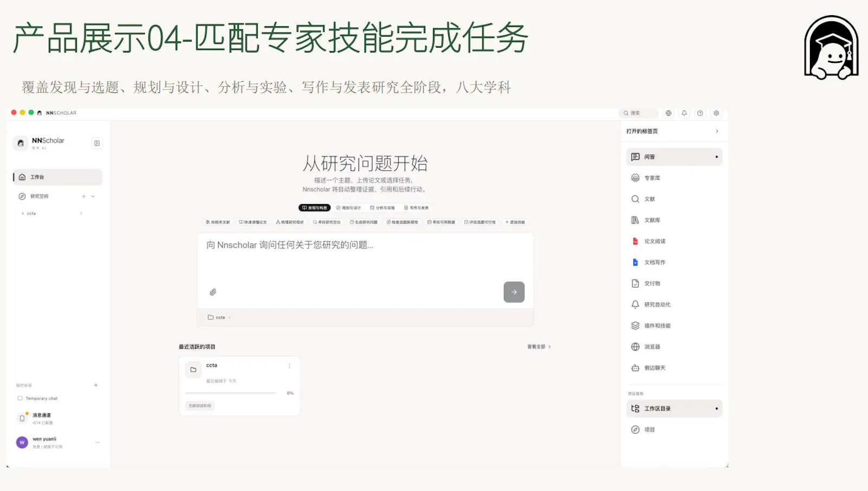Expand the 打开的标签页 section

(717, 131)
